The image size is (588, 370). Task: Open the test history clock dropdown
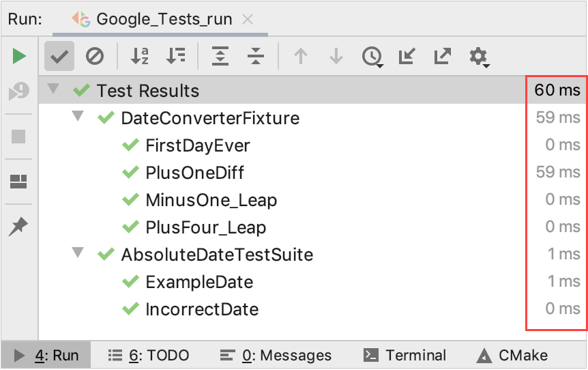(372, 57)
